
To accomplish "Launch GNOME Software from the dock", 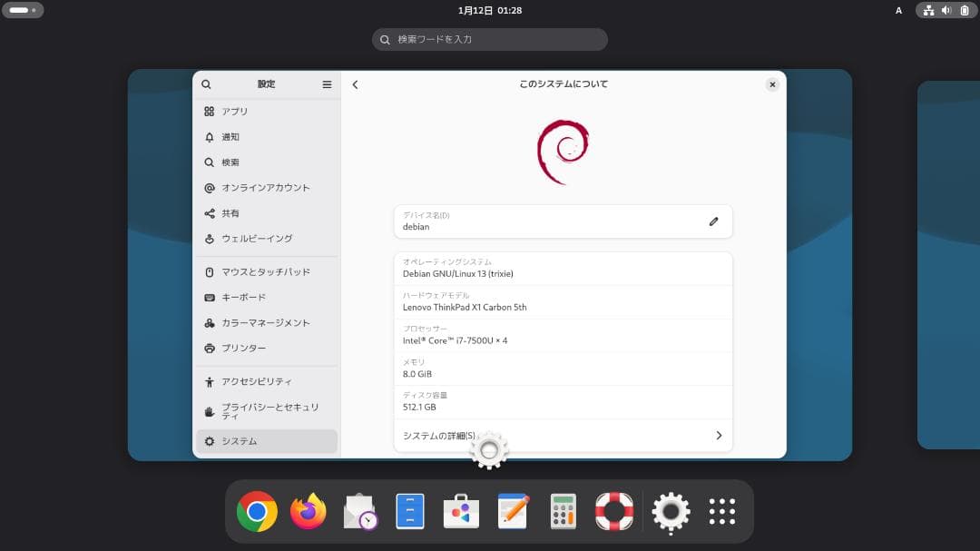I will coord(461,511).
